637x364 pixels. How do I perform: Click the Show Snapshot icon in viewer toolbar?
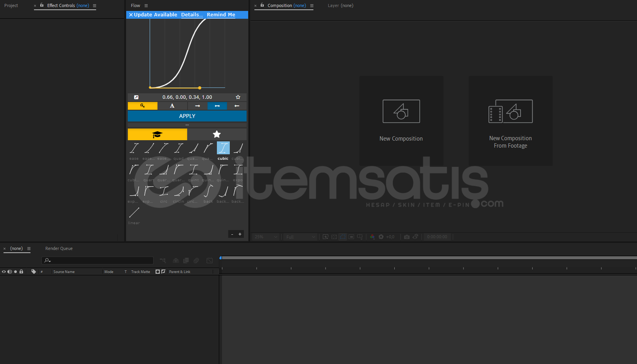pyautogui.click(x=415, y=237)
